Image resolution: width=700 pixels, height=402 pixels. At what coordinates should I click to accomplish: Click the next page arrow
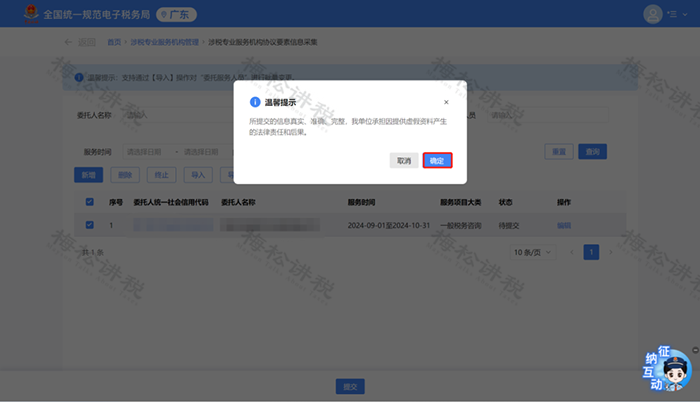coord(611,252)
